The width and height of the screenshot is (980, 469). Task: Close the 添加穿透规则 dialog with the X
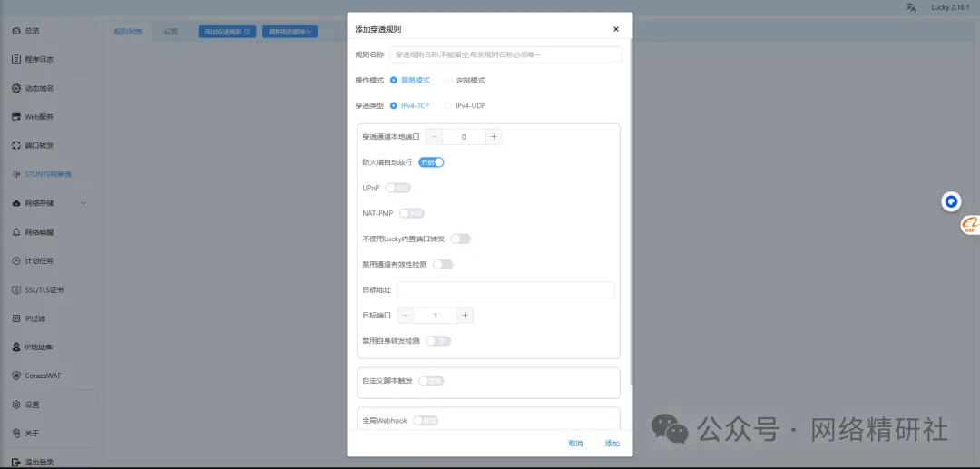[x=615, y=29]
